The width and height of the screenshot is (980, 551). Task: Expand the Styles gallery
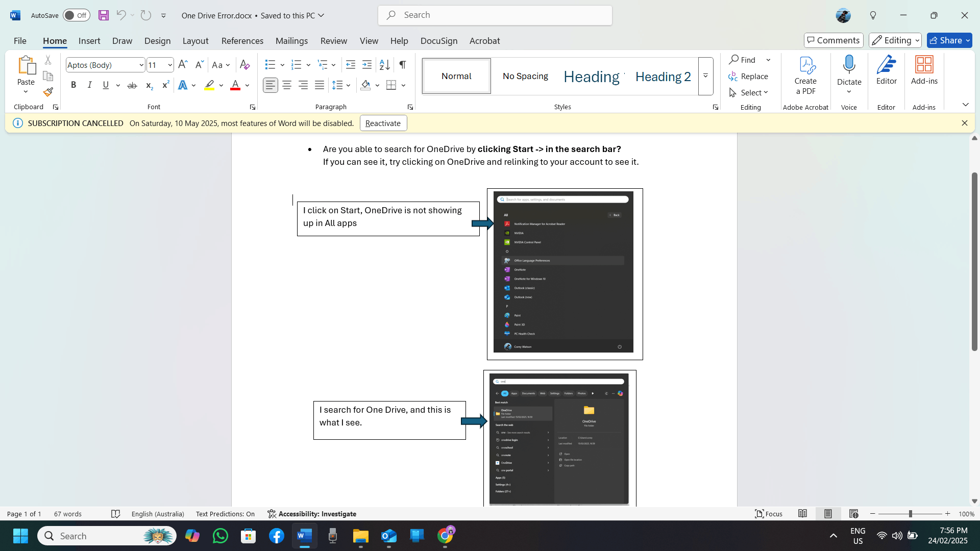pos(705,76)
